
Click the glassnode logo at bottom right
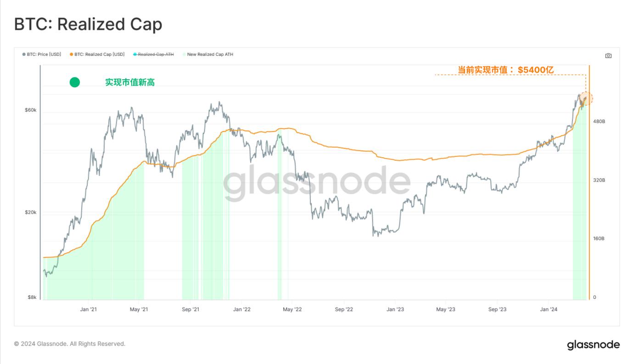[593, 345]
